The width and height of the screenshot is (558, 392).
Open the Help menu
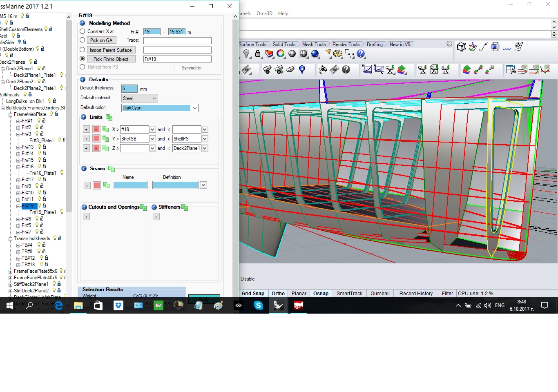tap(283, 13)
